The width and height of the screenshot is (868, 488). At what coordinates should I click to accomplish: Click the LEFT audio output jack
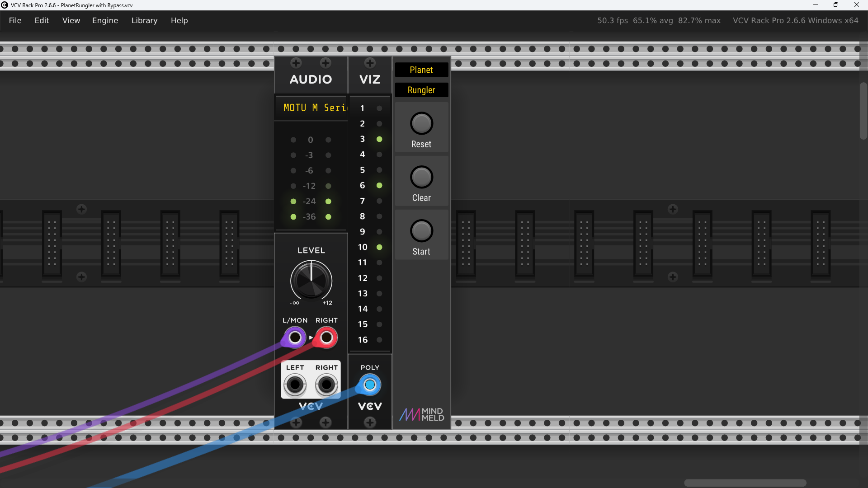(x=295, y=385)
